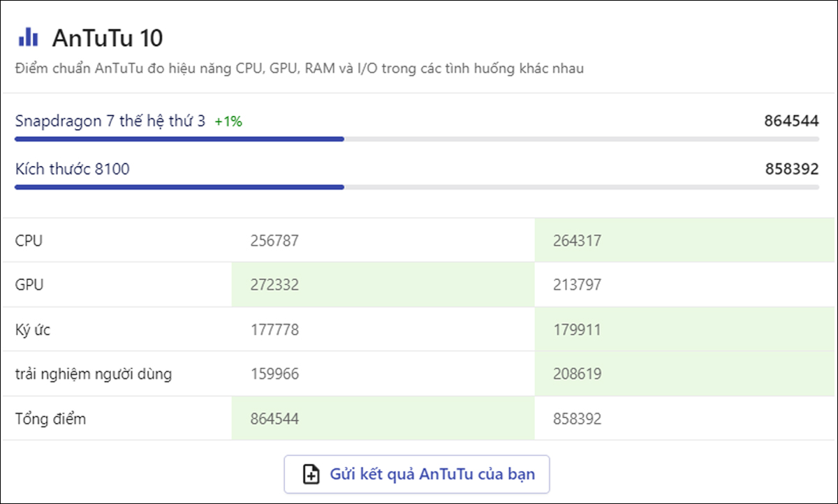
Task: Click the CPU row label
Action: tap(29, 242)
